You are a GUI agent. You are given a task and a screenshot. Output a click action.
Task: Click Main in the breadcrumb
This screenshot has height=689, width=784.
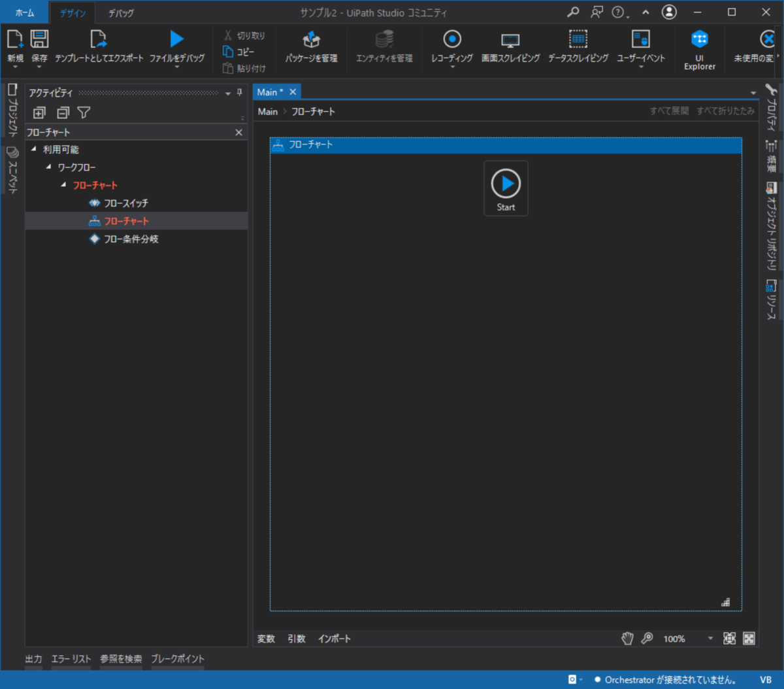pos(268,112)
